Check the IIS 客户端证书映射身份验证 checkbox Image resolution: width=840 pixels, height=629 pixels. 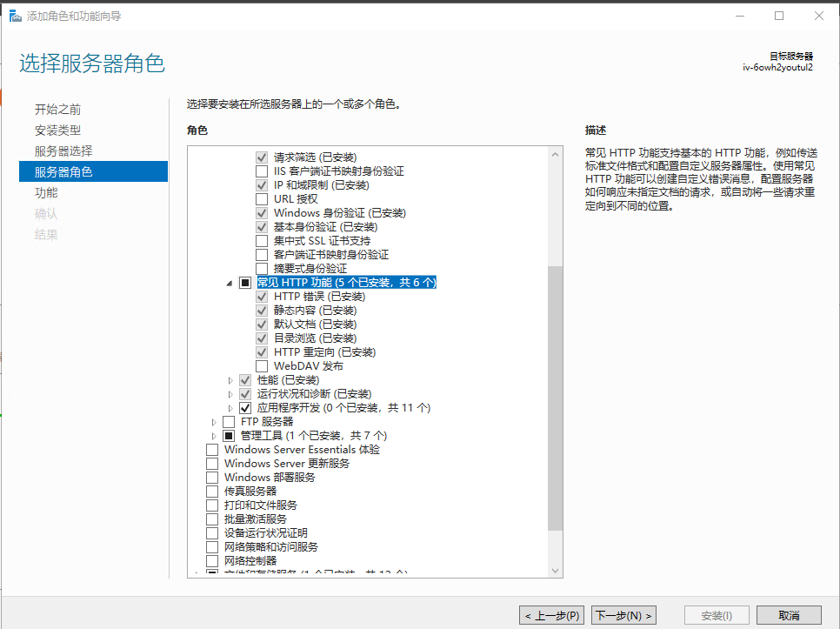coord(262,171)
